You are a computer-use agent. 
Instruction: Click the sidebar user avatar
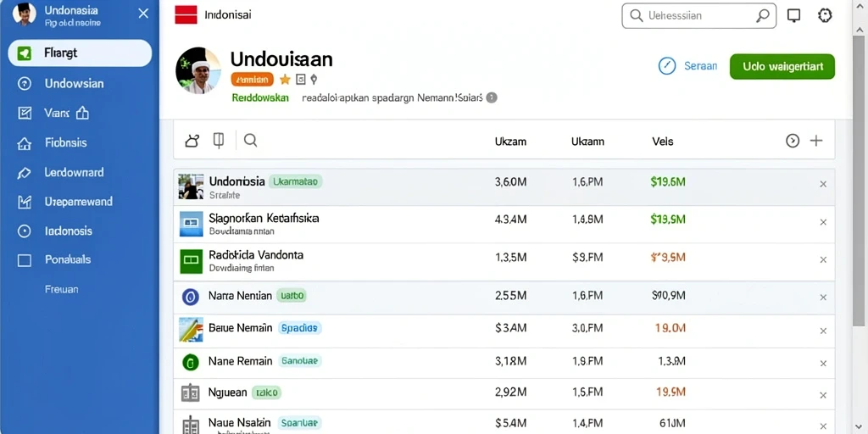point(25,14)
